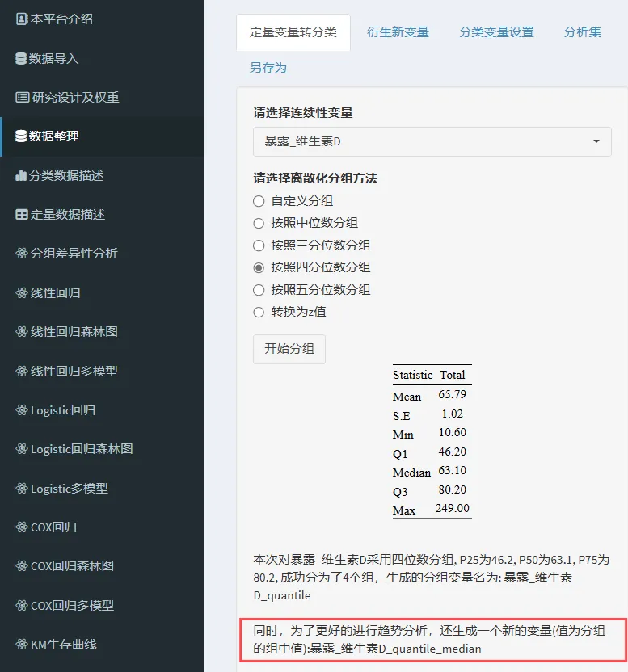The width and height of the screenshot is (628, 672).
Task: Choose 按照五分位数分组 radio option
Action: pos(259,290)
